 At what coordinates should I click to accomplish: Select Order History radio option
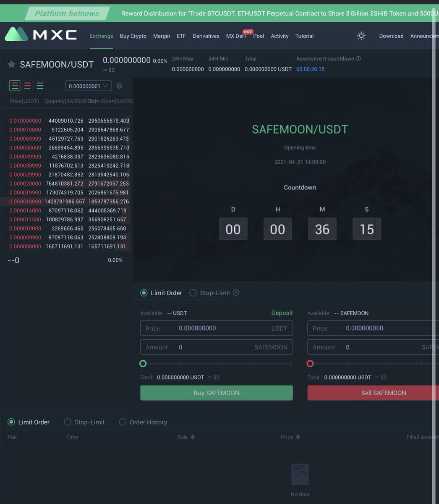point(123,422)
